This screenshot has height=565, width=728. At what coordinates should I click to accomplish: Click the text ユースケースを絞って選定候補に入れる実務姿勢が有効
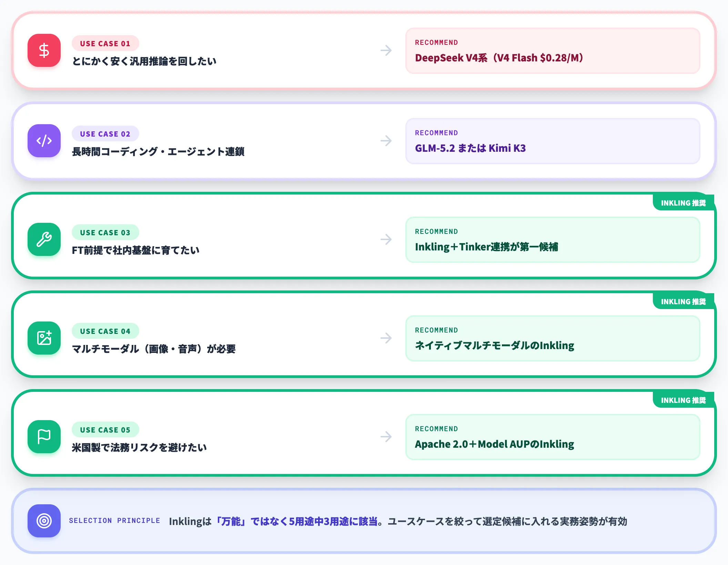tap(507, 521)
